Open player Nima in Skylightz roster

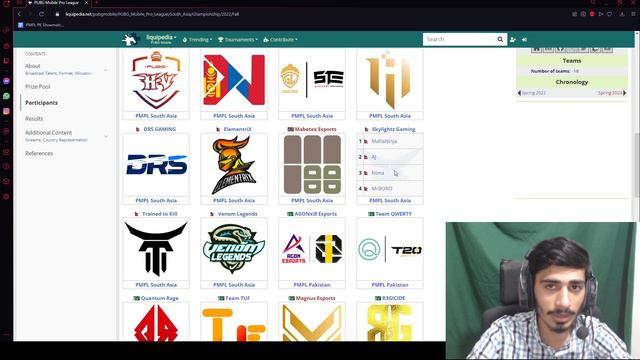pos(378,173)
